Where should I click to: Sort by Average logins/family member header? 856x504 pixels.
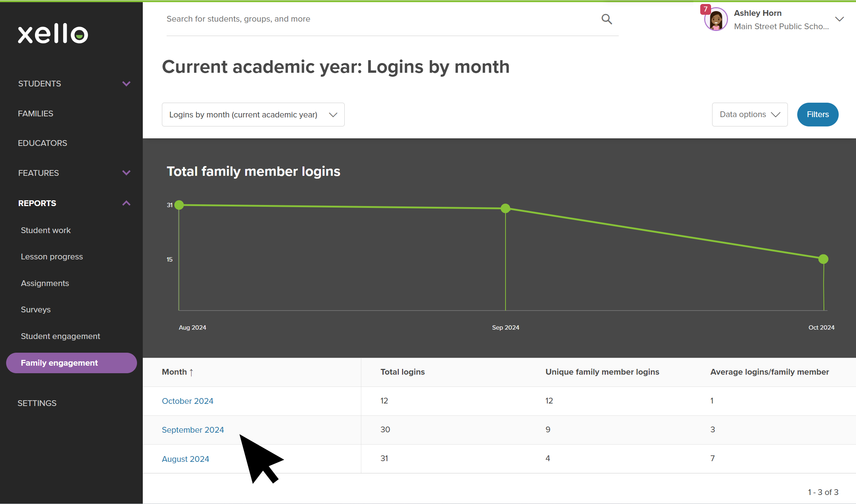769,372
